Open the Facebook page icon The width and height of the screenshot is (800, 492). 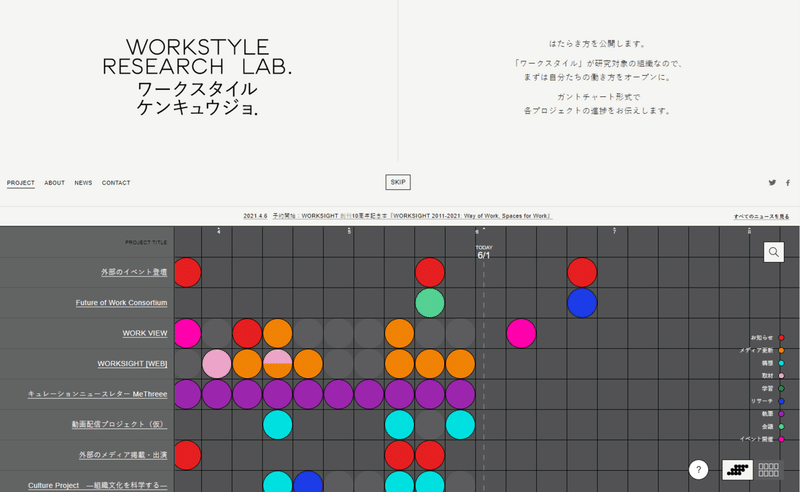click(x=788, y=183)
